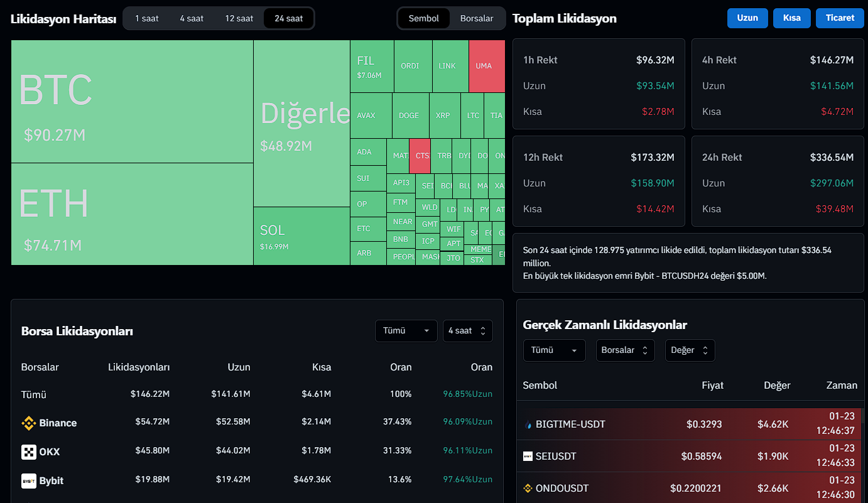Click the BTC heatmap block
Screen dimensions: 868x503
click(132, 102)
